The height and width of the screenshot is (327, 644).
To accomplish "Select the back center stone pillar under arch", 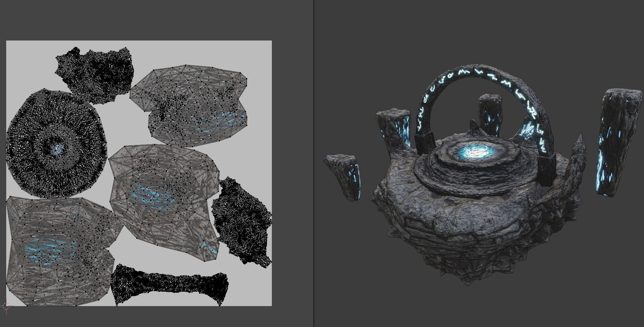I will 490,115.
